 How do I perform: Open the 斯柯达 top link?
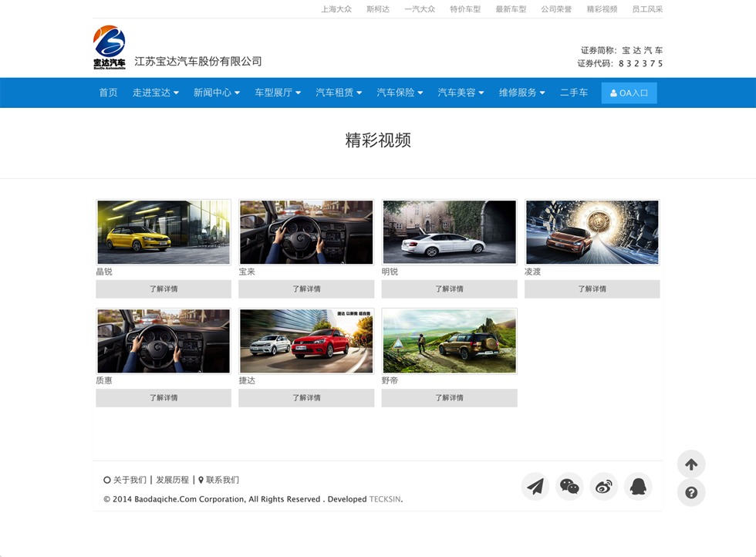[378, 9]
